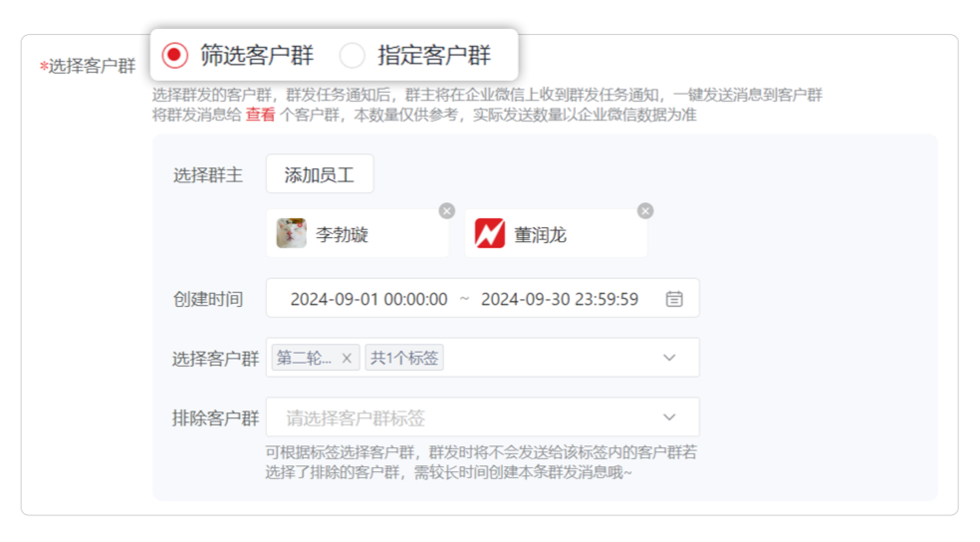This screenshot has width=980, height=542.
Task: Expand the 选择客户群 dropdown arrow
Action: pos(669,358)
